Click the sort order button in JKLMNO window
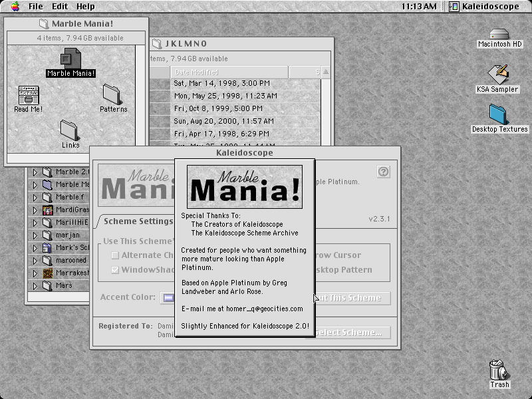The width and height of the screenshot is (532, 399). [x=325, y=72]
